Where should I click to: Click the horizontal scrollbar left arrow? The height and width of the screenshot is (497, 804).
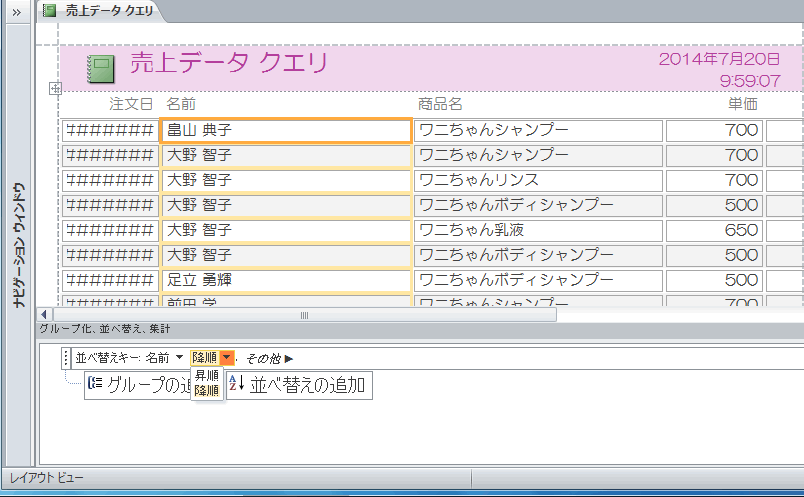tap(44, 315)
